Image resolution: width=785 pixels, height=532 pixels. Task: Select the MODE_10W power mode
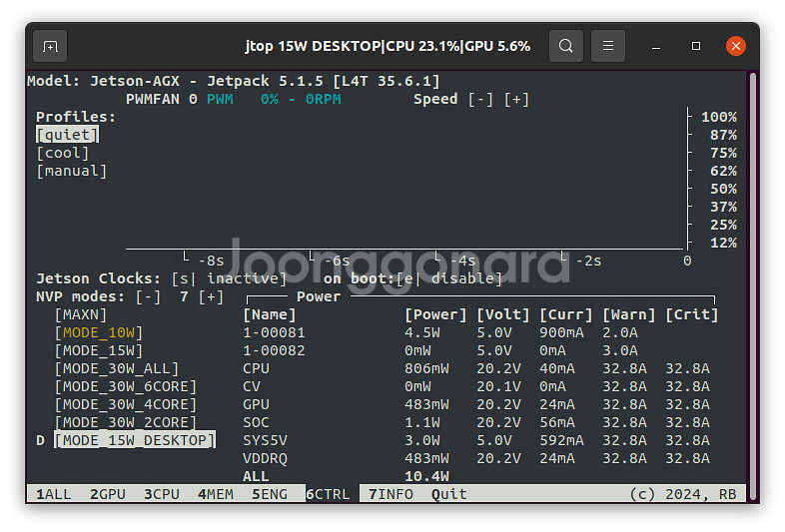click(x=99, y=332)
